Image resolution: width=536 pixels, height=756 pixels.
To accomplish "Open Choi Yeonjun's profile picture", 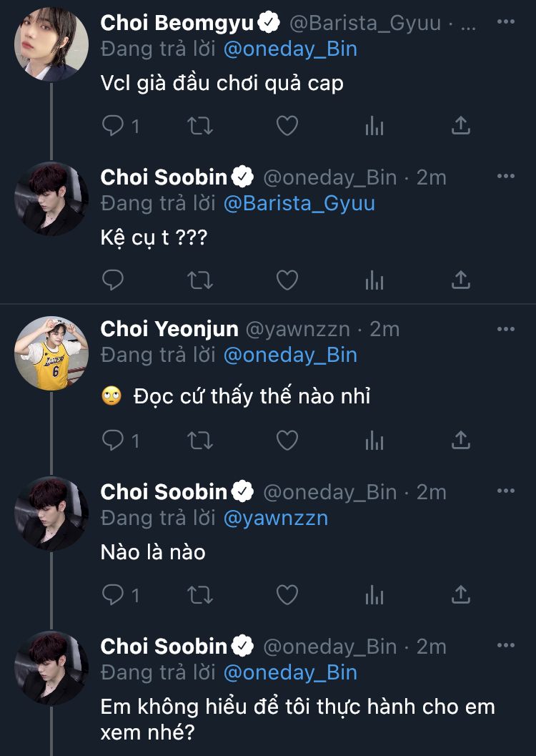I will tap(51, 353).
